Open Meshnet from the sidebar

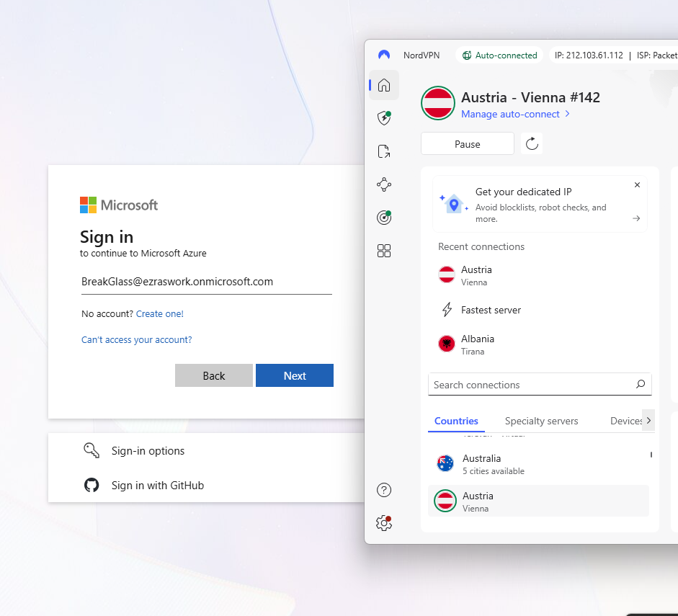(383, 184)
